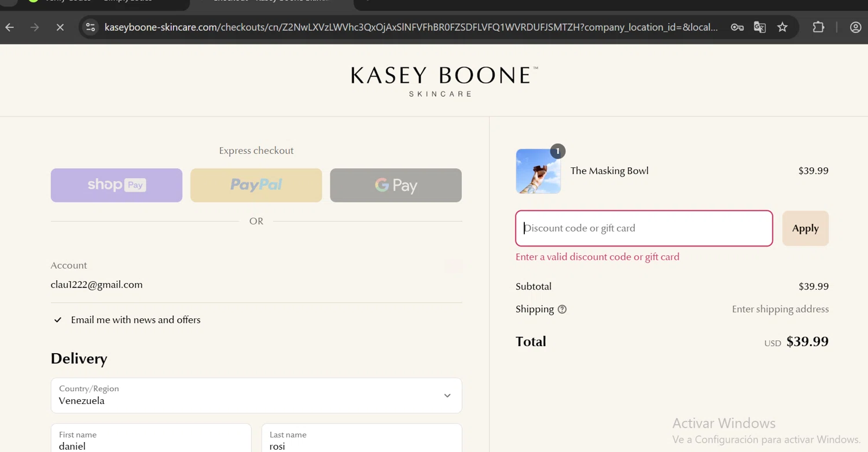Open the Country/Region dropdown

pyautogui.click(x=256, y=396)
